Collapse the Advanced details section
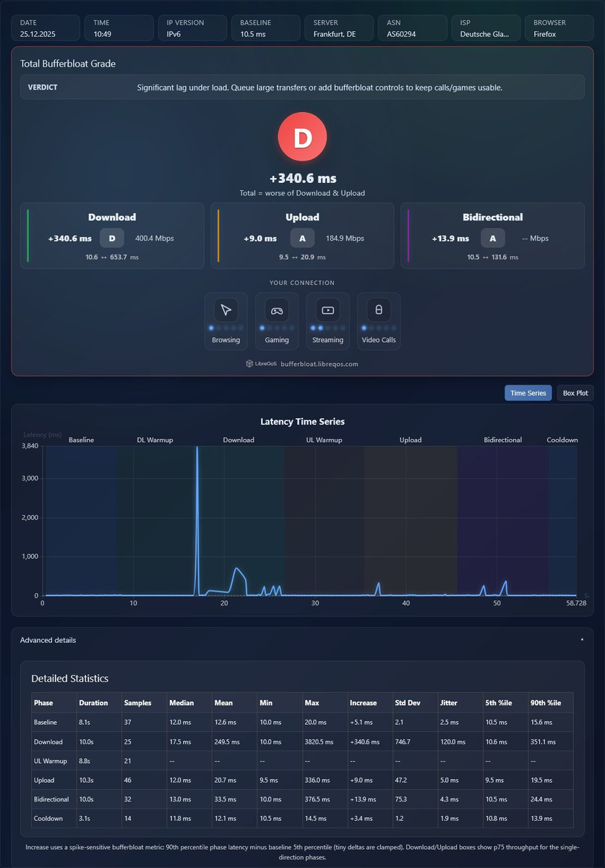Screen dimensions: 605x868 302,640
